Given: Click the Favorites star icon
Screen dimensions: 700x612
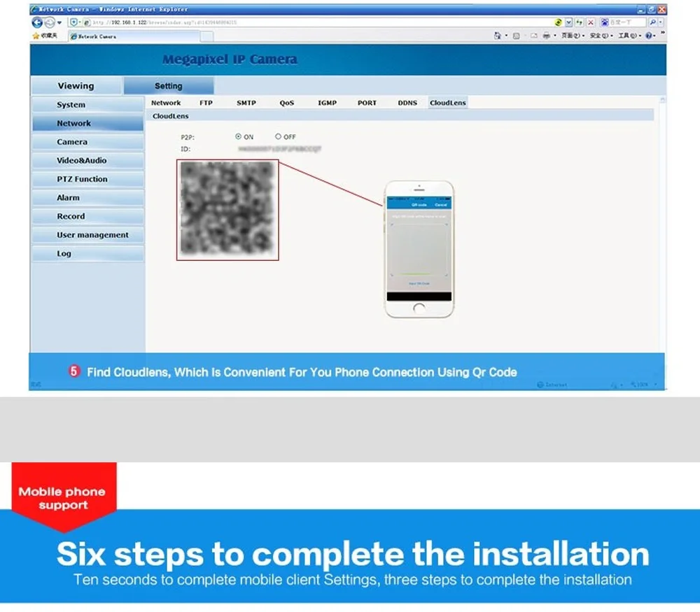Looking at the screenshot, I should 36,36.
